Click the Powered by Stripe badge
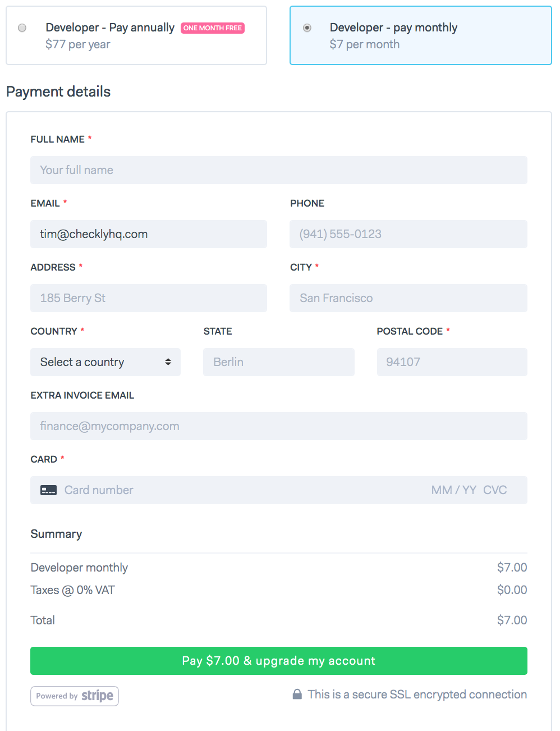Screen dimensions: 560x731 point(75,696)
